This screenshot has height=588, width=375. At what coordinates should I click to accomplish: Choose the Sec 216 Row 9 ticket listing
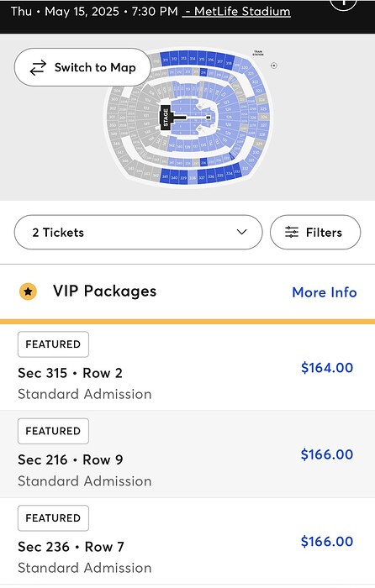point(187,454)
